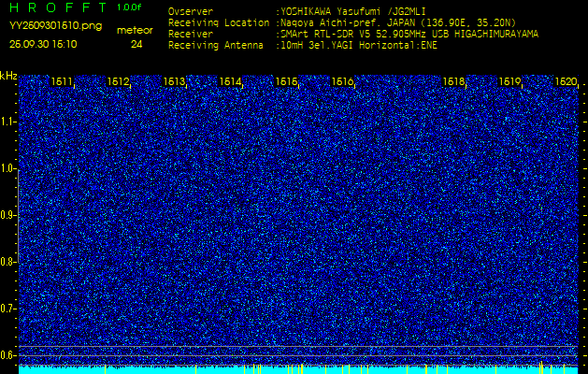This screenshot has width=588, height=374.
Task: Click the 1514 time marker
Action: [x=231, y=82]
